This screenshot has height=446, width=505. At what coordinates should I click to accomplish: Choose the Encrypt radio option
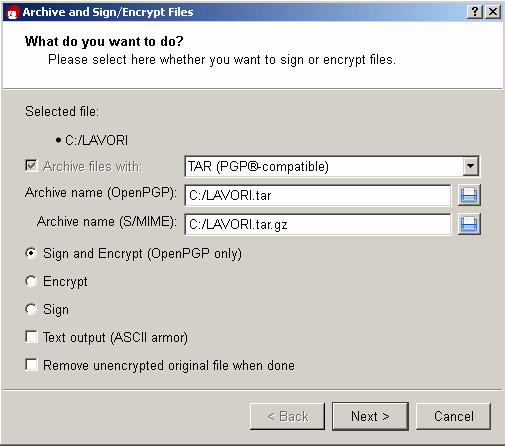[31, 281]
